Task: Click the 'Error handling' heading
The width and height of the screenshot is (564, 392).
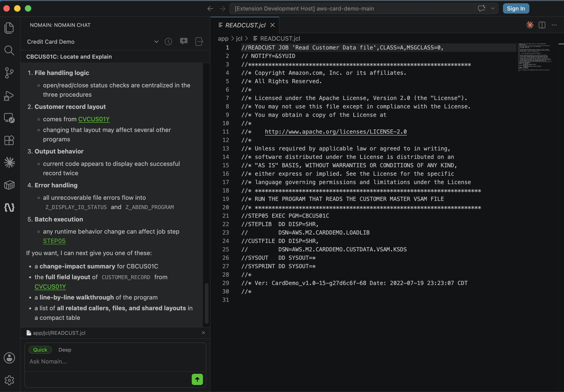Action: tap(56, 185)
